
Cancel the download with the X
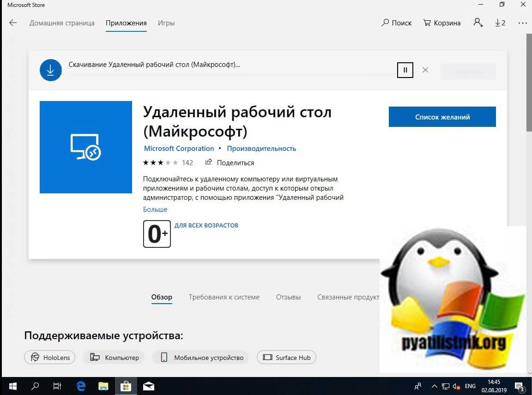(425, 70)
